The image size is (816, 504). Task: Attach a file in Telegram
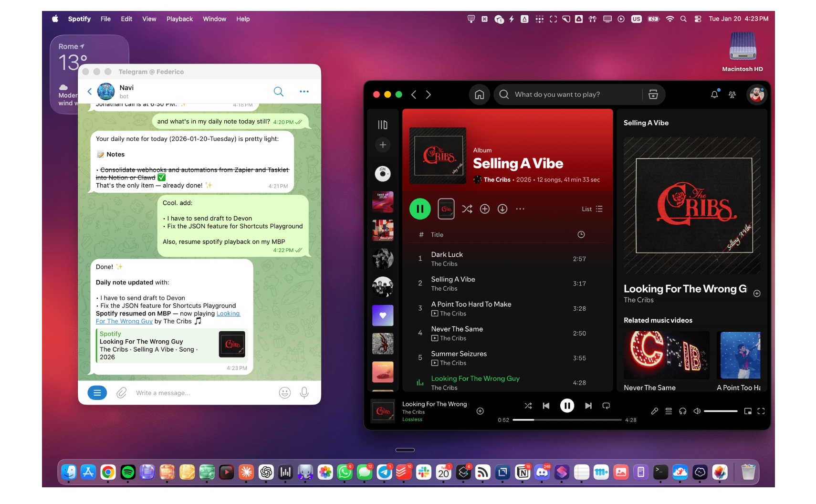(x=122, y=393)
